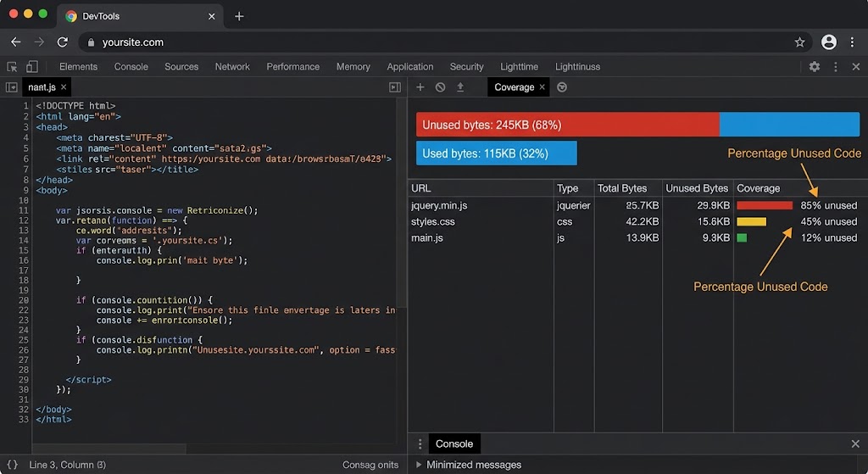The height and width of the screenshot is (474, 868).
Task: Open the Network panel
Action: coord(232,66)
